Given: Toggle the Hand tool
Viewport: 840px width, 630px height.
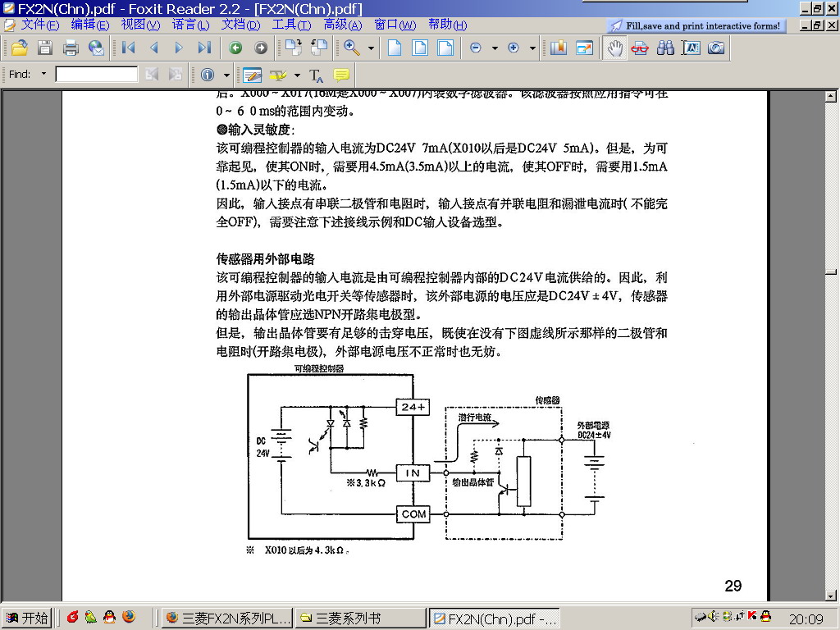Looking at the screenshot, I should (x=614, y=48).
